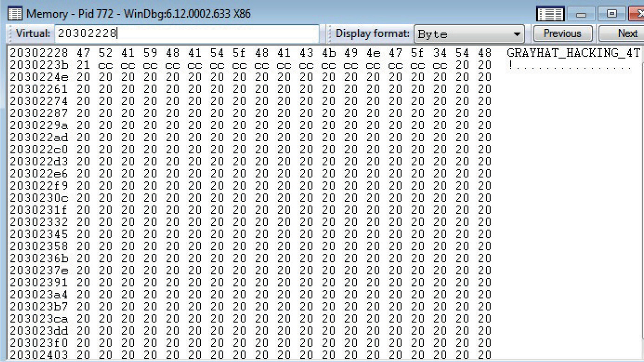Click the Memory window icon in title bar

15,13
